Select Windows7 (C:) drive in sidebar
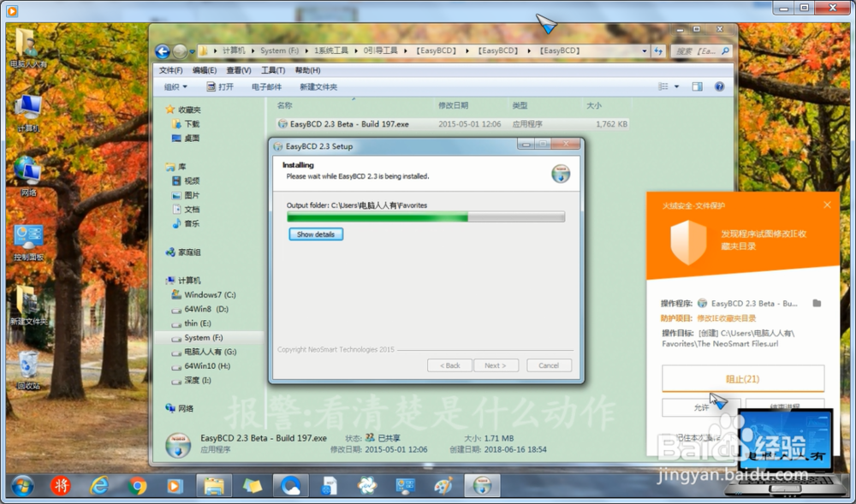The image size is (856, 504). pyautogui.click(x=204, y=294)
